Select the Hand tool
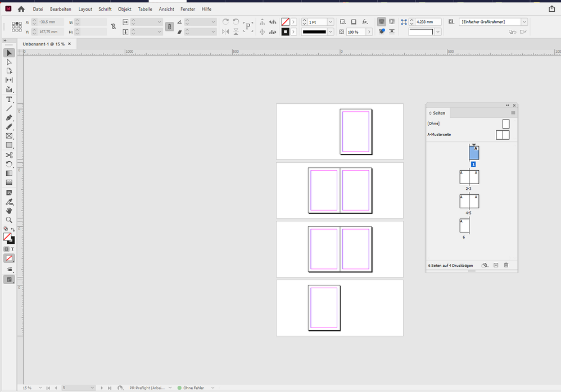 (x=9, y=211)
